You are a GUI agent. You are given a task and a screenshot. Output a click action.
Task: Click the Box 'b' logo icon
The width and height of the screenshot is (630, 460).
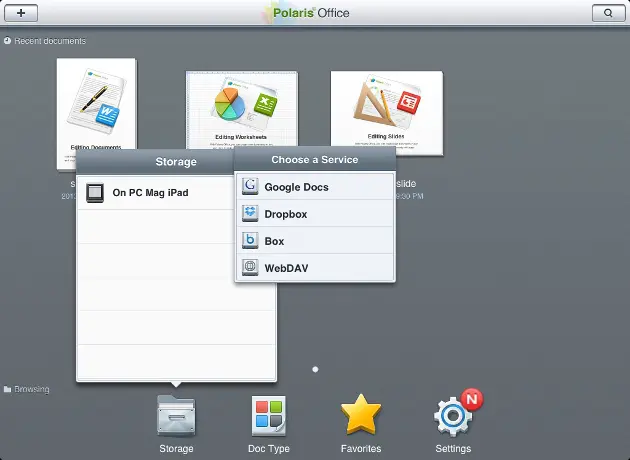(x=250, y=240)
